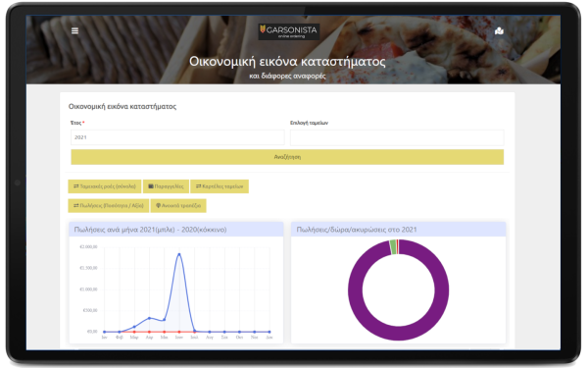Open Ταμειακές ροές (σύνολα) report
The height and width of the screenshot is (368, 588).
pyautogui.click(x=105, y=186)
